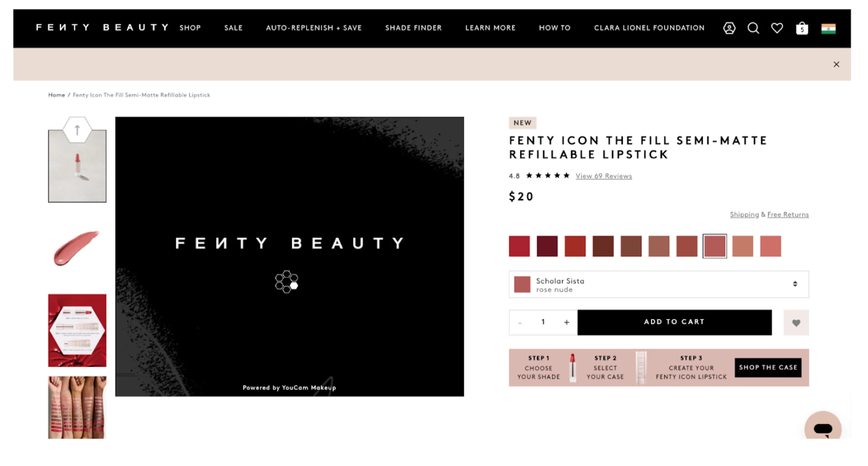868x466 pixels.
Task: Open Clara Lionel Foundation menu item
Action: (649, 28)
